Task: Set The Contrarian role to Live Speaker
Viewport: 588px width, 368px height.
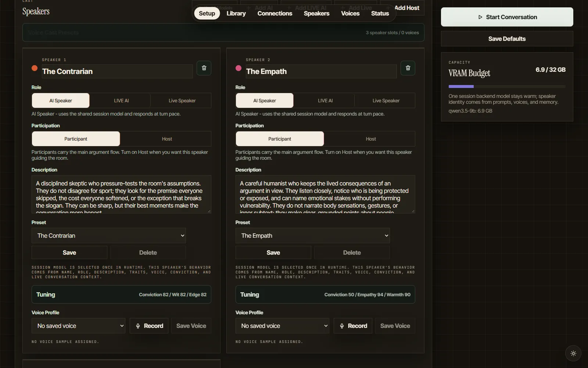Action: pos(182,100)
